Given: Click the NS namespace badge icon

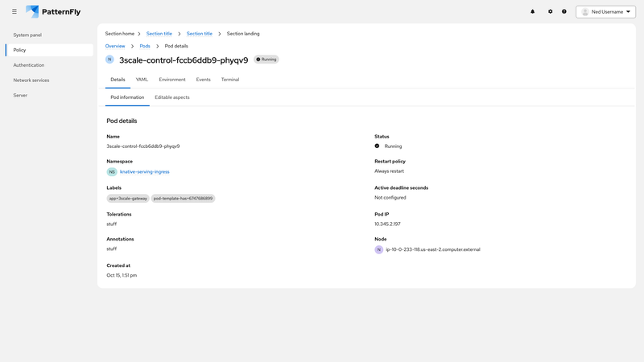Looking at the screenshot, I should (x=112, y=172).
